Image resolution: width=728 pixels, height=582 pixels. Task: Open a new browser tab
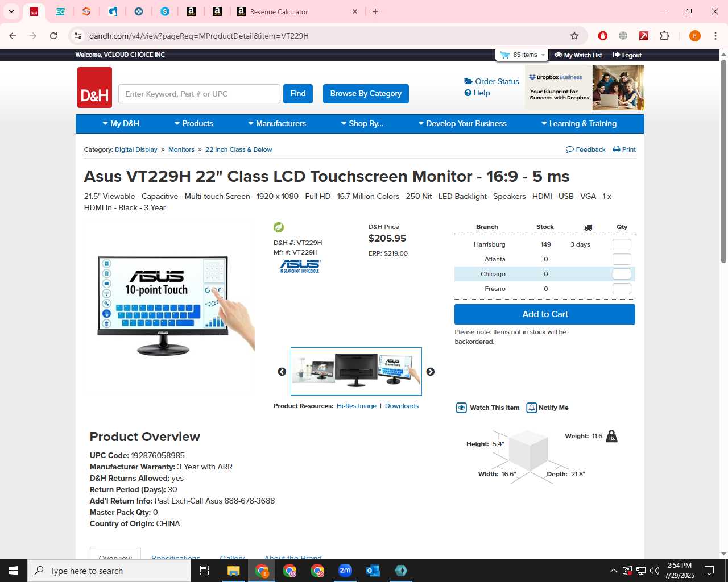pos(375,11)
